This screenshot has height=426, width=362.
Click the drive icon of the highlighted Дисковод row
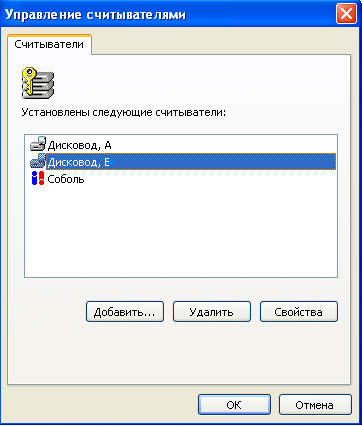38,162
